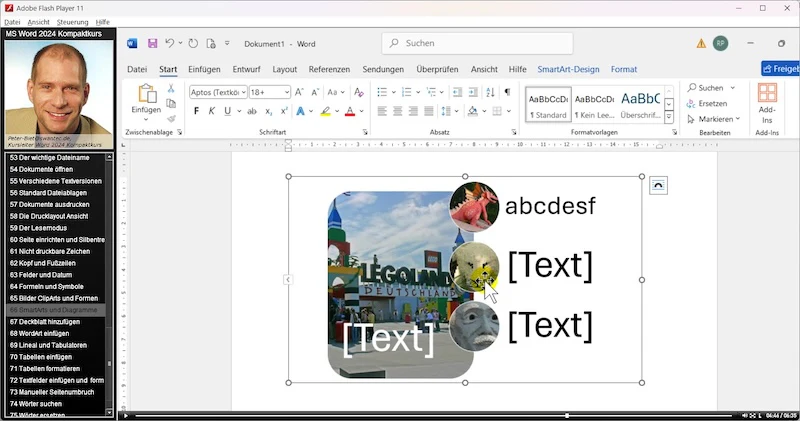Viewport: 800px width, 421px height.
Task: Click the warning triangle icon in title bar
Action: pos(702,44)
